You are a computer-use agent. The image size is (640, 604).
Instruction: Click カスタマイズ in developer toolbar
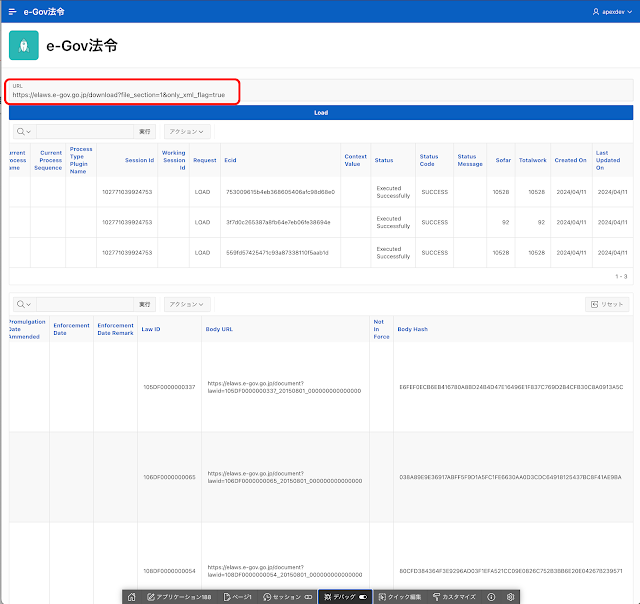(454, 597)
